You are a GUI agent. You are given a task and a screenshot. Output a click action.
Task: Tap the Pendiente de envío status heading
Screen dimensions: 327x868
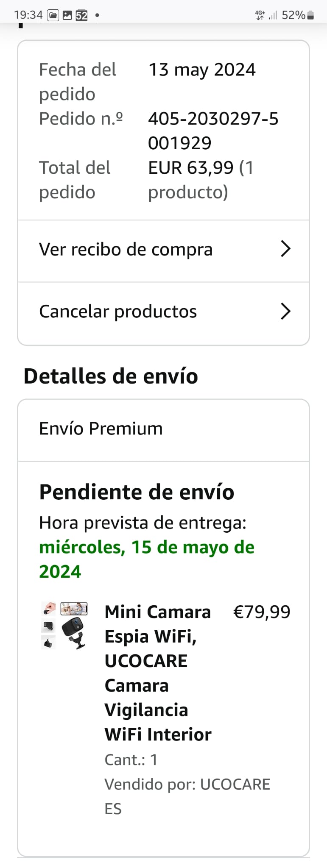137,492
